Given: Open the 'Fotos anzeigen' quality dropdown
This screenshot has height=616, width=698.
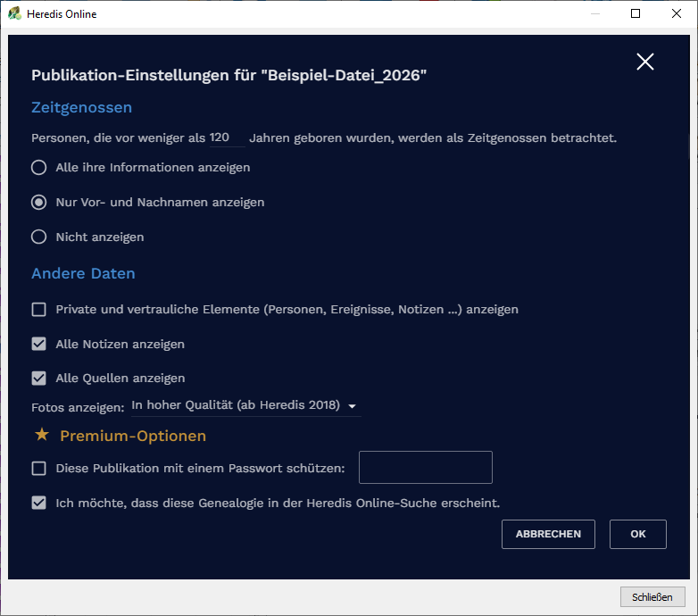Looking at the screenshot, I should tap(244, 405).
